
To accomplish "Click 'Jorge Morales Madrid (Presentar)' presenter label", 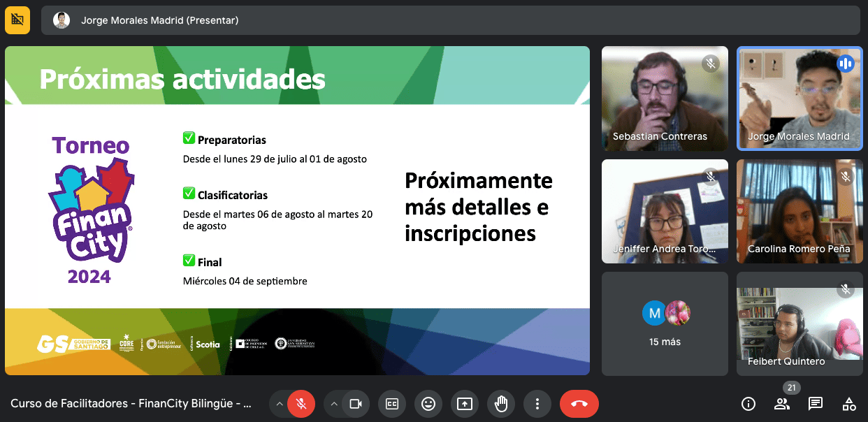I will 160,20.
